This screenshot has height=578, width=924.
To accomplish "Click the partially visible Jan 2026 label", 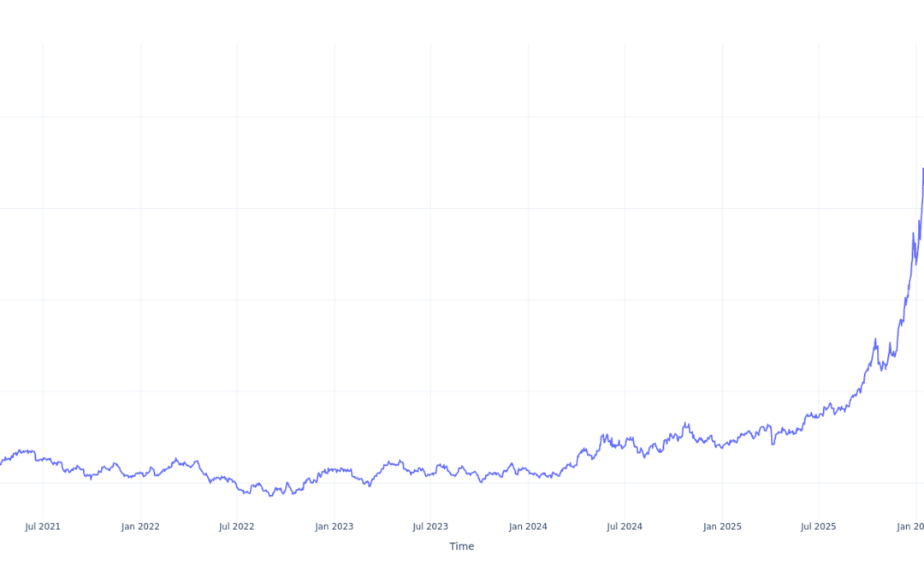I will [x=912, y=527].
